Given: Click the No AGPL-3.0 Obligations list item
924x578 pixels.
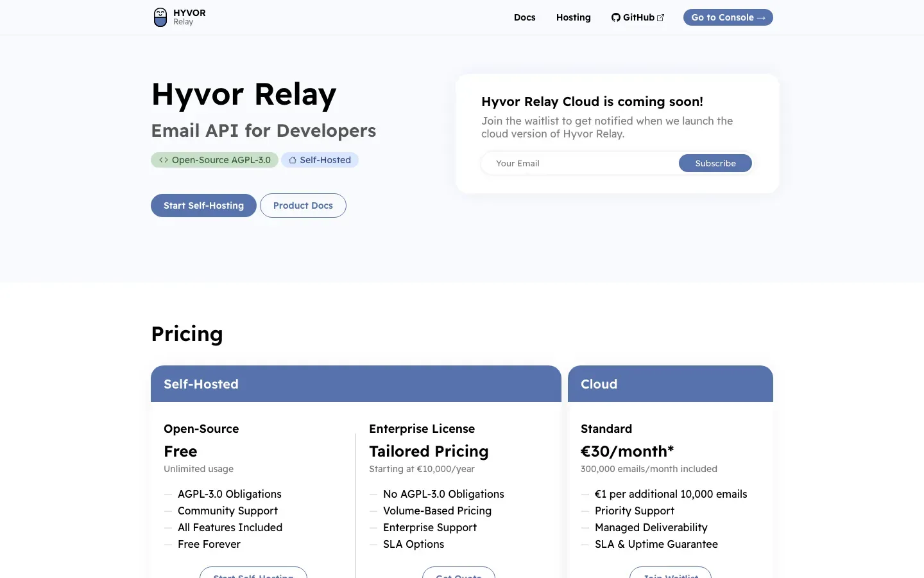Looking at the screenshot, I should 443,494.
